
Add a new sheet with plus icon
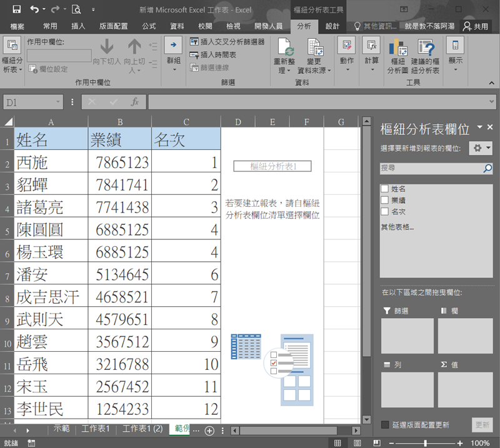[x=210, y=431]
